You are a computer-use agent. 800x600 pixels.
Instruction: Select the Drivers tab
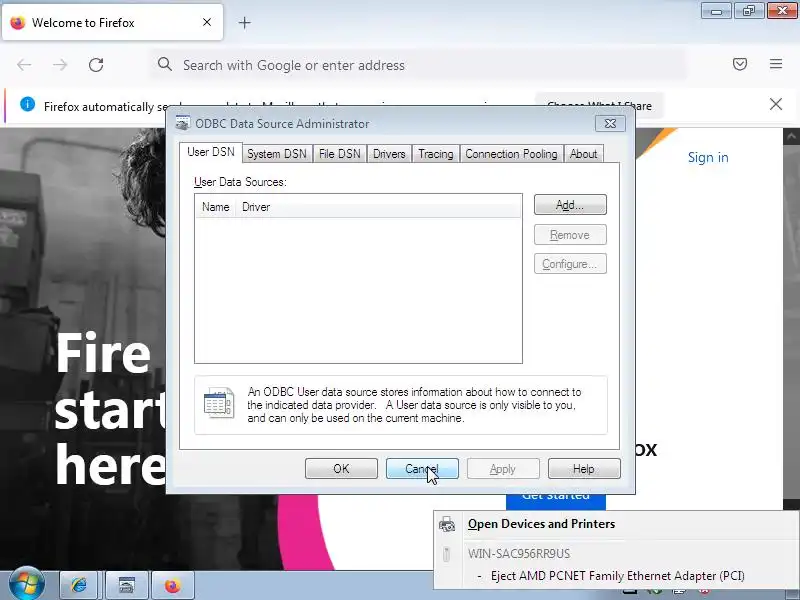click(389, 154)
